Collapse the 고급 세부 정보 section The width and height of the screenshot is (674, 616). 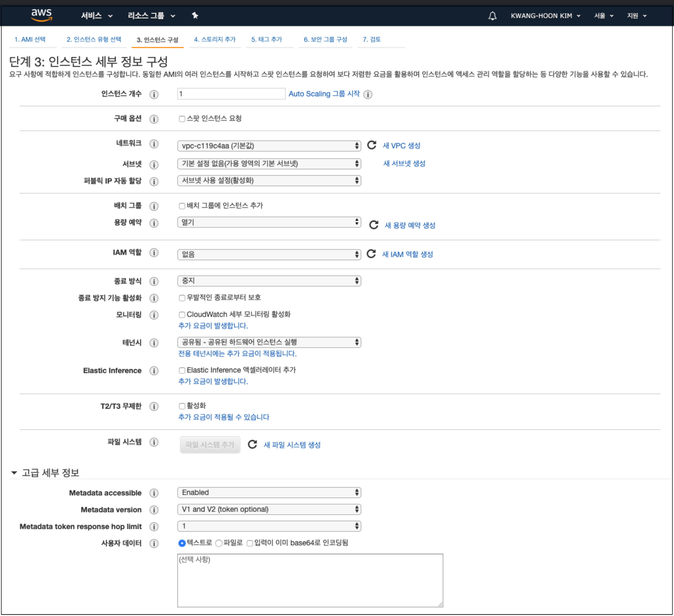(14, 473)
